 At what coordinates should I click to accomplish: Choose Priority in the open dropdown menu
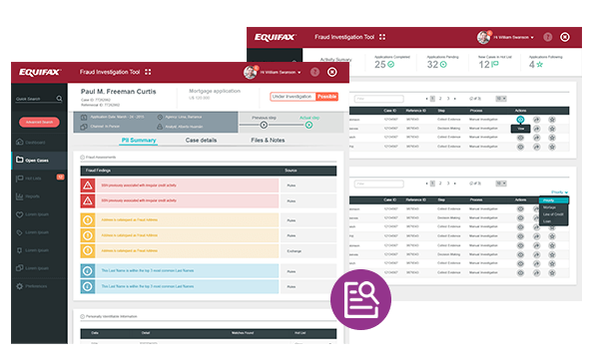554,200
